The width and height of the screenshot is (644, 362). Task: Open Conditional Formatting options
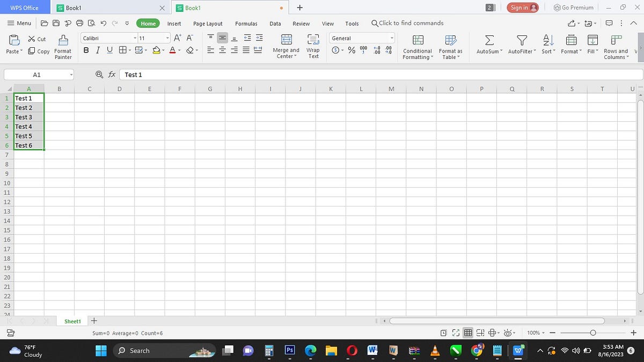click(417, 47)
